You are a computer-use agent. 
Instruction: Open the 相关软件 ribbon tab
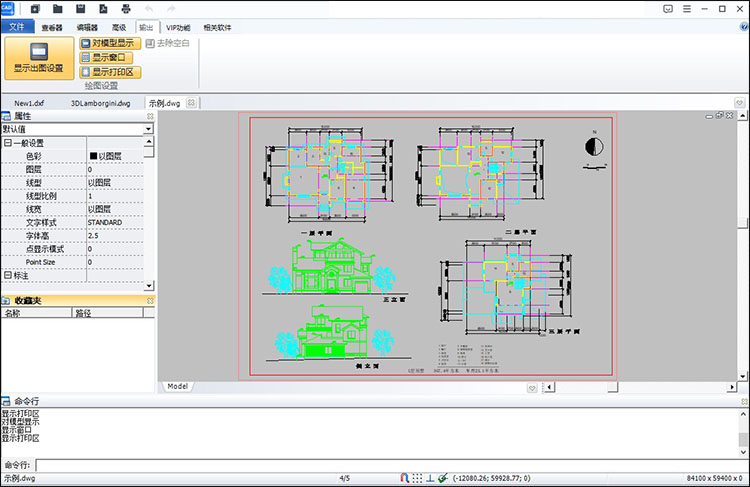(x=217, y=28)
